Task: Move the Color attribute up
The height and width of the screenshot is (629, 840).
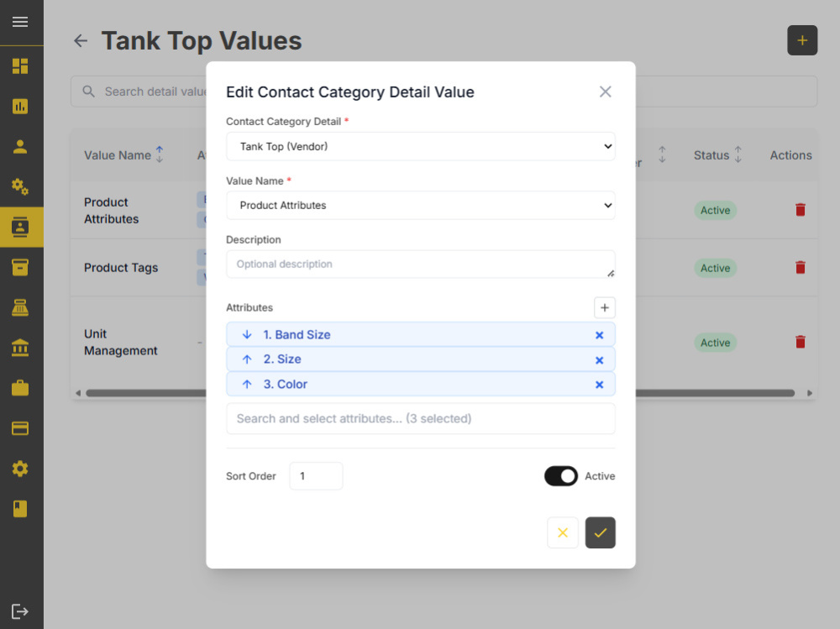Action: (247, 384)
